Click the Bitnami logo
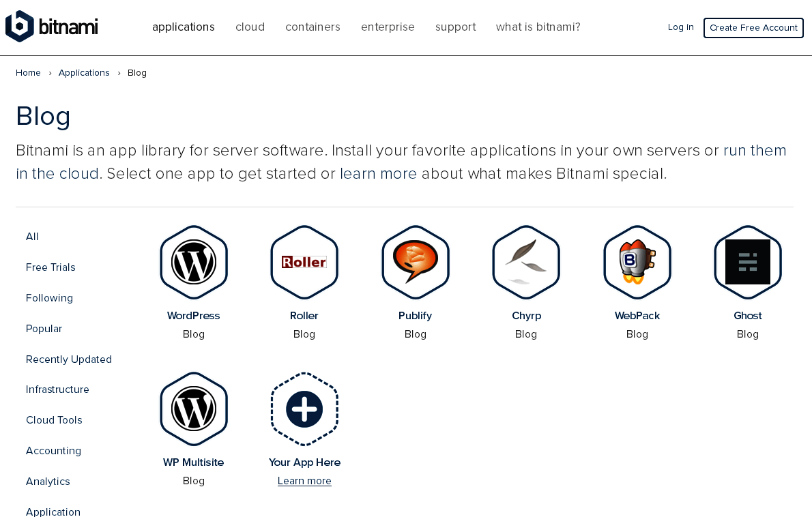Screen dimensions: 812x517 click(x=52, y=27)
